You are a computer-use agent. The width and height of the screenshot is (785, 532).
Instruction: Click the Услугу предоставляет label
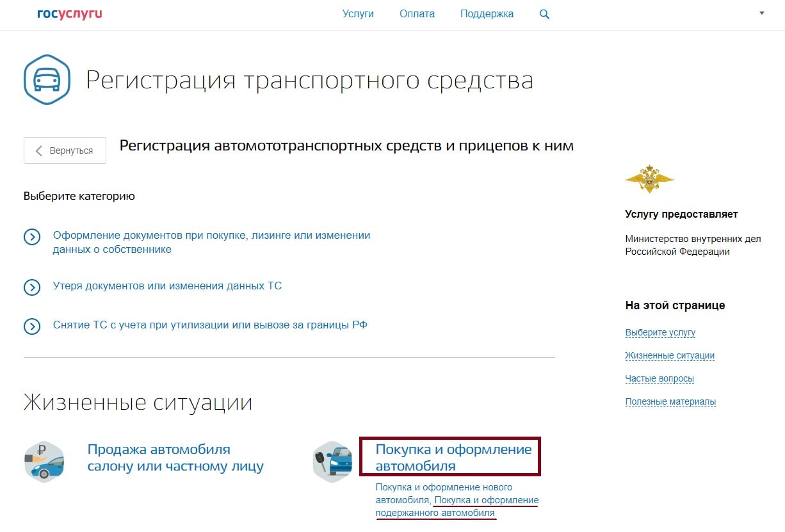pyautogui.click(x=681, y=214)
